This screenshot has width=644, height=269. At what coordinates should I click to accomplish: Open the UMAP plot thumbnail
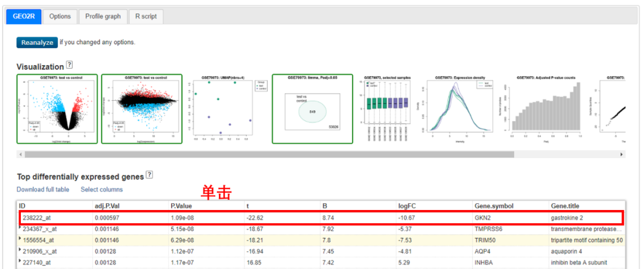(x=227, y=109)
